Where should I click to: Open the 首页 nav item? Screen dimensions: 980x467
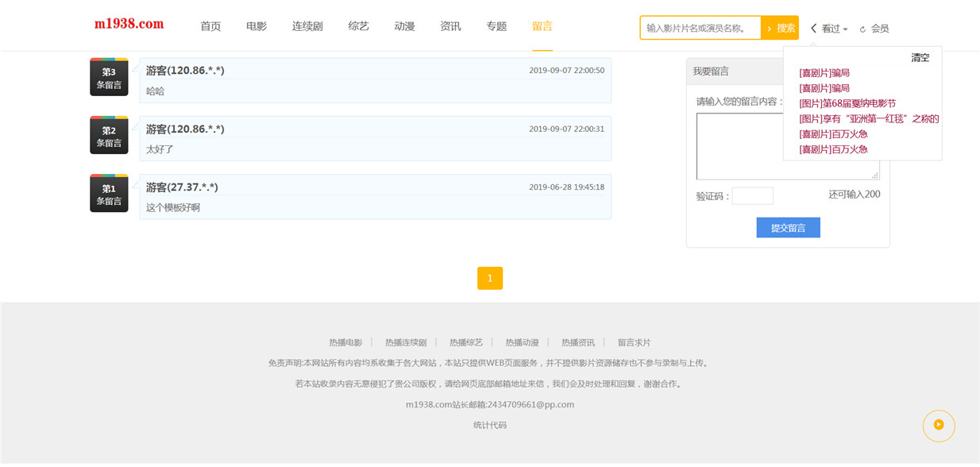coord(210,26)
